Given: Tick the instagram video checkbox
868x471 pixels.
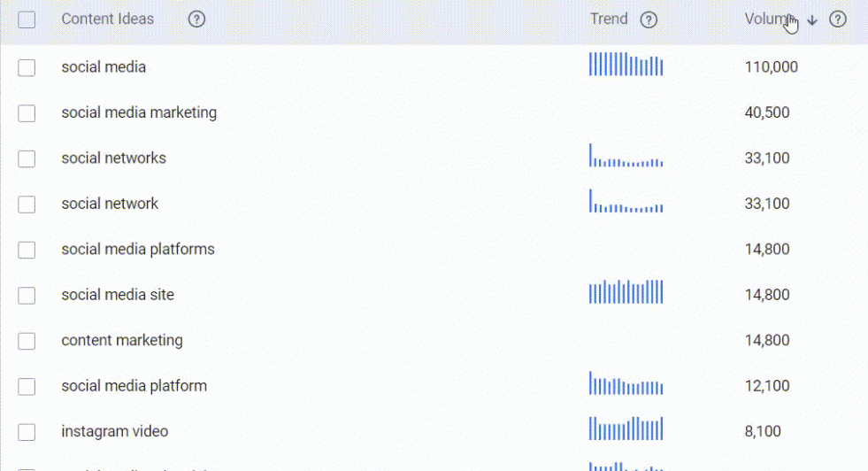Looking at the screenshot, I should tap(27, 432).
